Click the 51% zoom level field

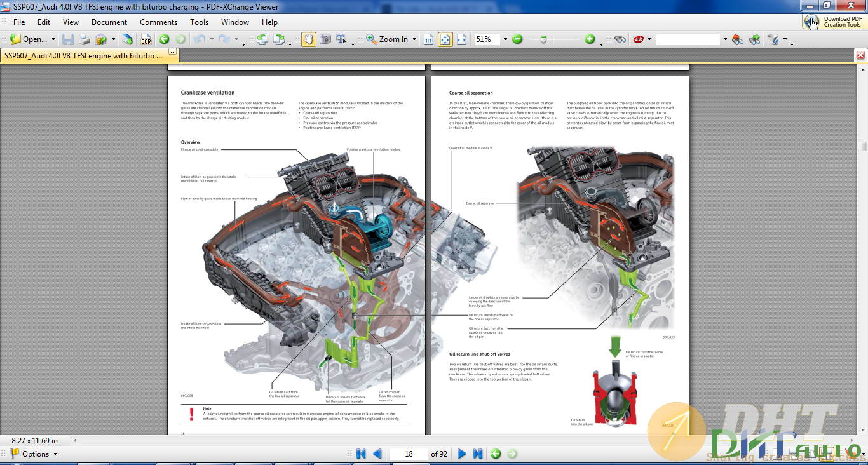tap(487, 39)
